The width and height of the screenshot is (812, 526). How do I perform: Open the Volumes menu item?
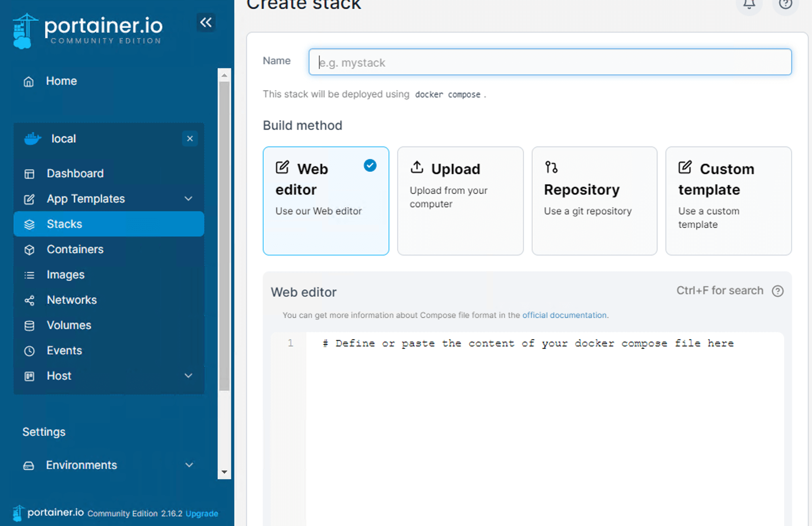coord(69,325)
